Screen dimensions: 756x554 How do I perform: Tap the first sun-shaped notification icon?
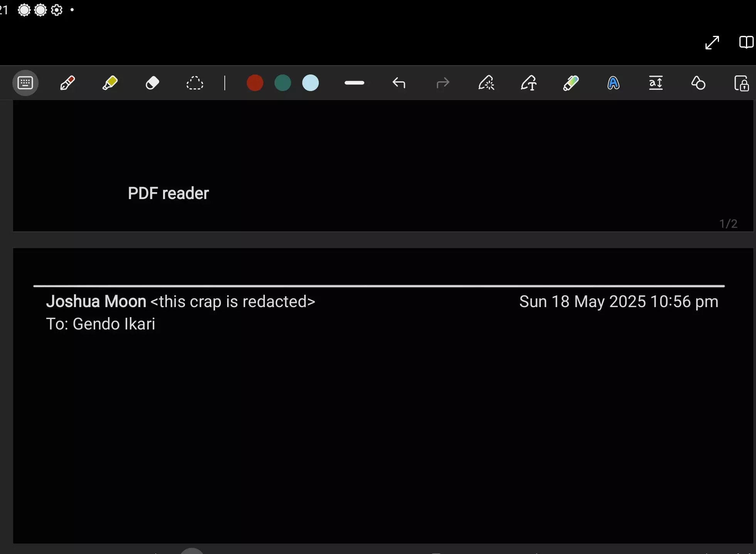(x=24, y=10)
